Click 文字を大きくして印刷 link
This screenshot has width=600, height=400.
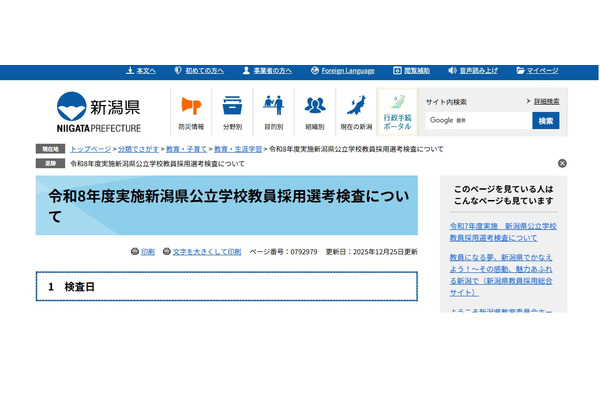(207, 252)
